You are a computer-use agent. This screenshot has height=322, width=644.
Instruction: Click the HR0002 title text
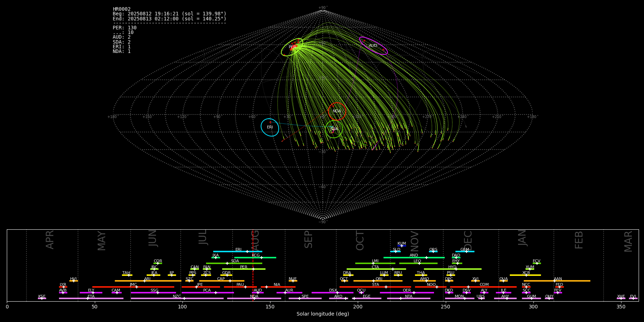coord(122,9)
